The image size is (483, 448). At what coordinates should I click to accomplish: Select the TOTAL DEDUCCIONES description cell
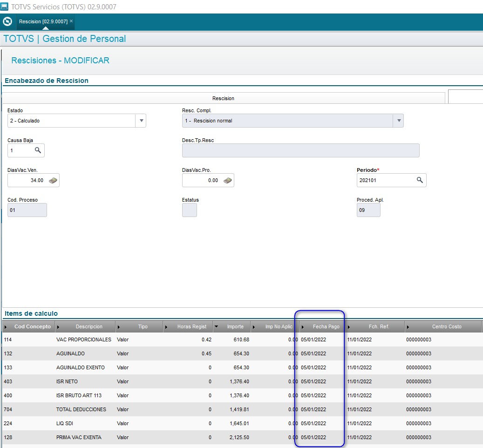point(81,409)
